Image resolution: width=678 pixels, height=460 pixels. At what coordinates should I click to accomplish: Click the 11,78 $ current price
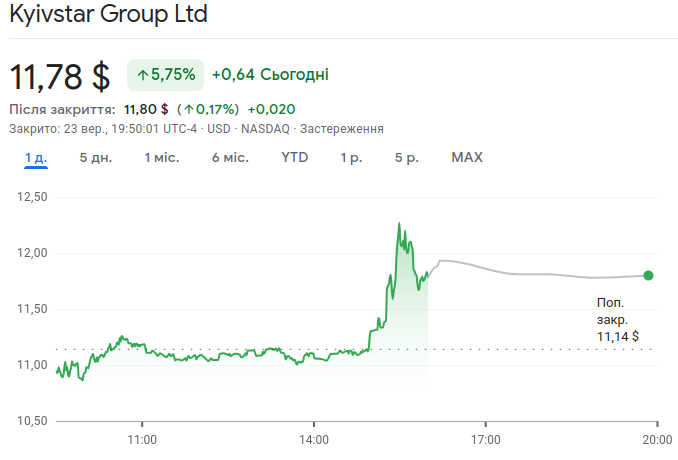click(60, 76)
